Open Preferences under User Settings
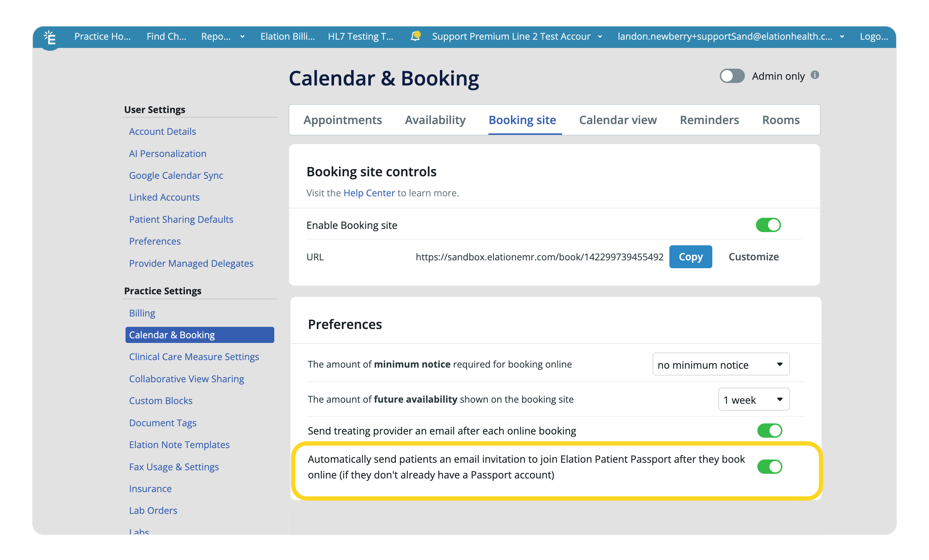The height and width of the screenshot is (560, 929). click(x=155, y=241)
